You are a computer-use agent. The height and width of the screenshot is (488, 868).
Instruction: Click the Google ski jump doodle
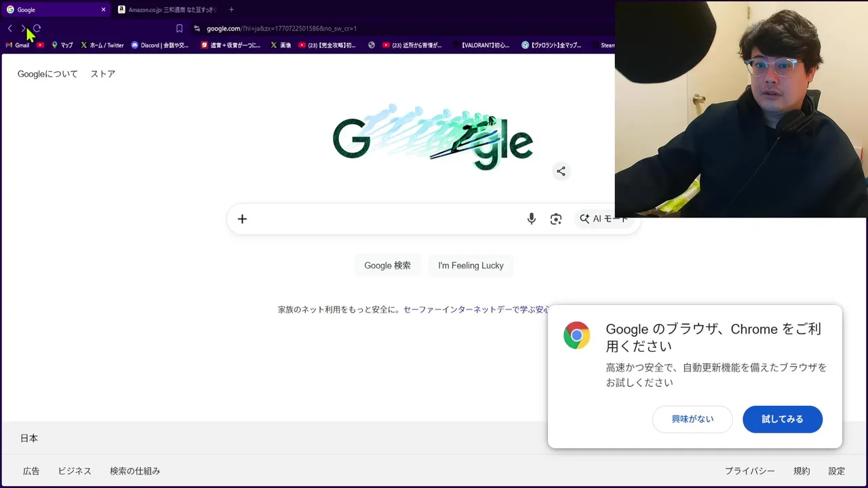click(433, 138)
